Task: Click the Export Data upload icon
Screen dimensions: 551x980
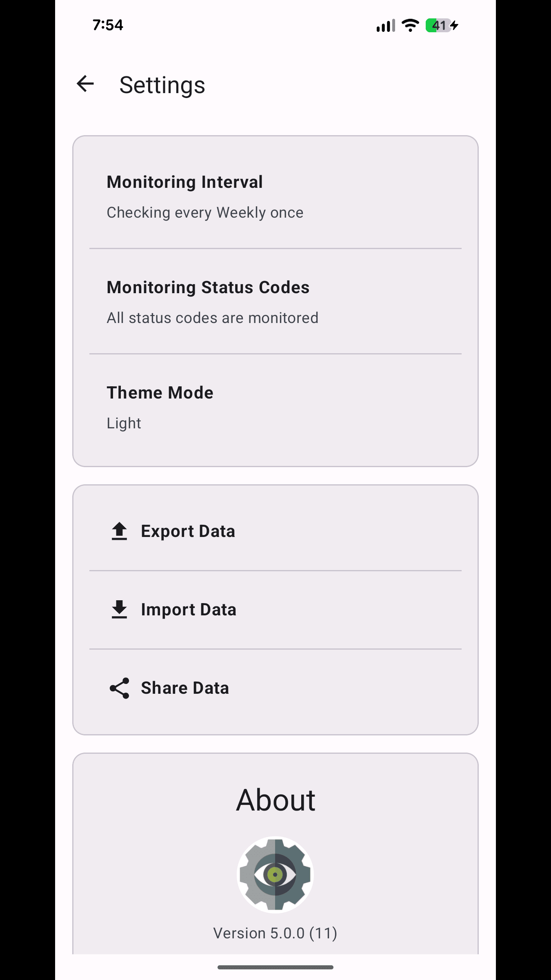Action: pyautogui.click(x=119, y=531)
